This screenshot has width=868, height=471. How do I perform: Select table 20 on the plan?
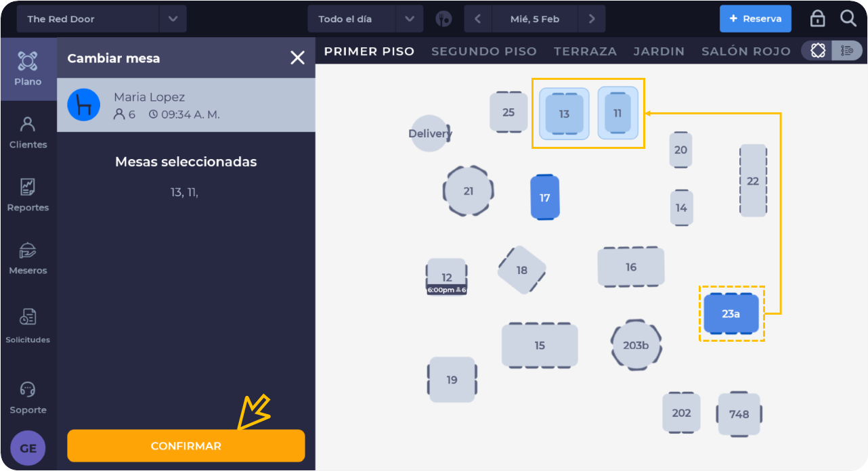tap(680, 150)
